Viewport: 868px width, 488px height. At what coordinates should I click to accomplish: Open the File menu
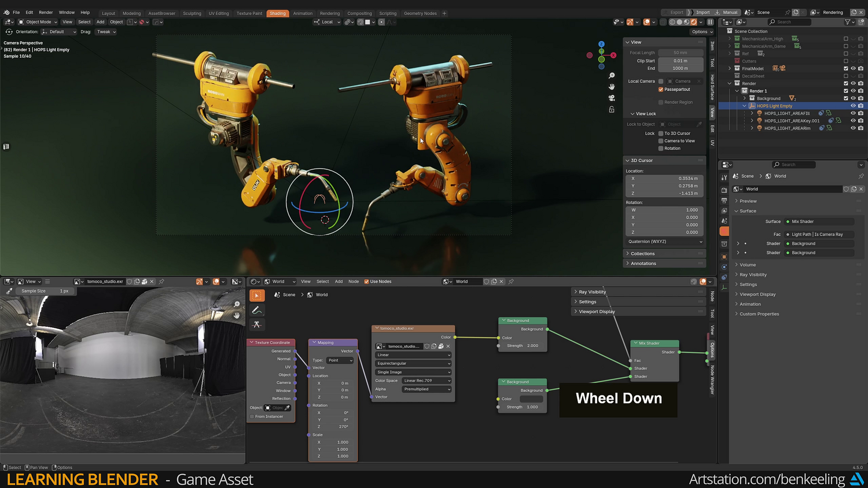(x=16, y=12)
